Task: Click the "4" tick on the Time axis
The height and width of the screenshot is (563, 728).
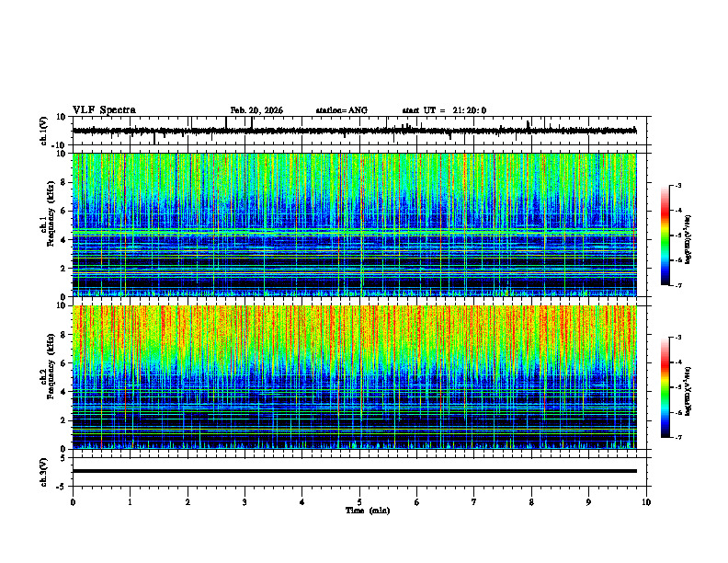Action: coord(302,502)
